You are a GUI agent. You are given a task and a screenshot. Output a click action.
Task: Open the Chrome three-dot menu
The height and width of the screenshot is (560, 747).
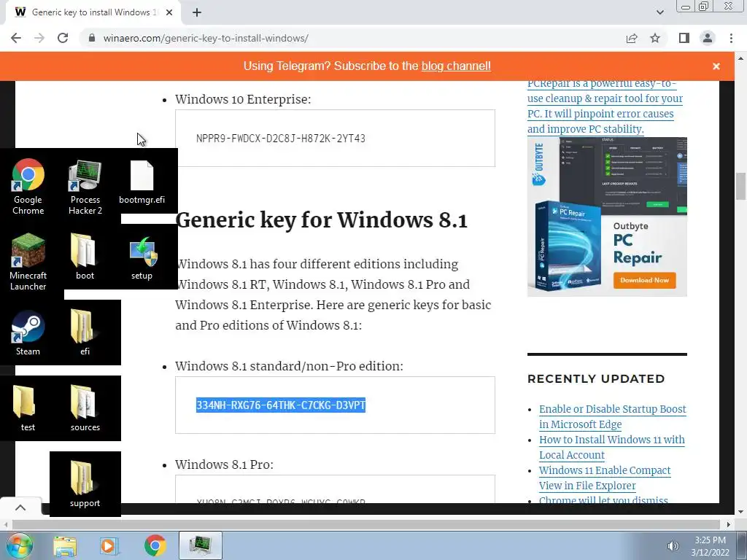(731, 38)
